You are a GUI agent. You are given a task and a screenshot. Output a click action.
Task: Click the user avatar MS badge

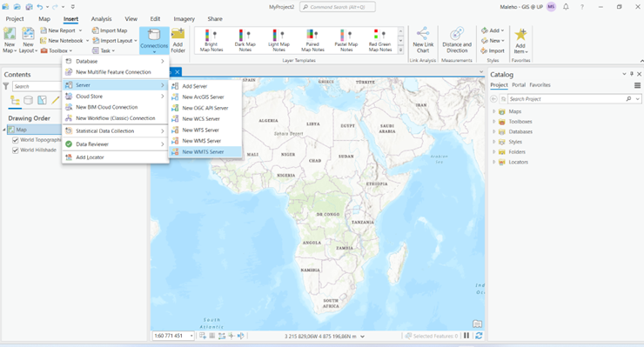pyautogui.click(x=551, y=7)
